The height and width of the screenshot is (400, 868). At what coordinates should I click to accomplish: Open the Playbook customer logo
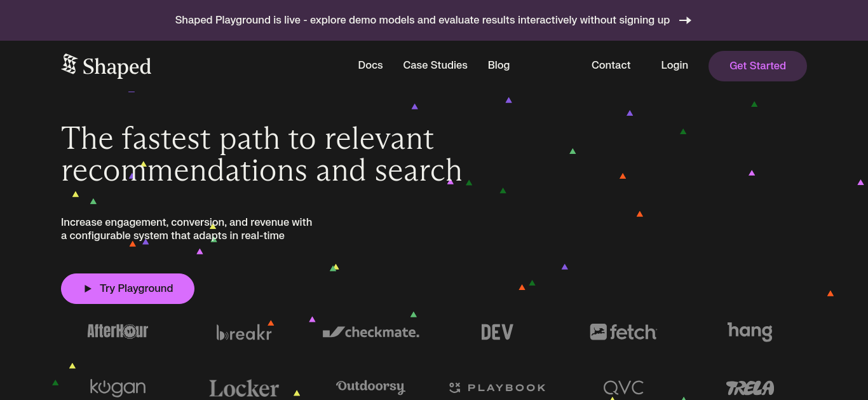[497, 387]
